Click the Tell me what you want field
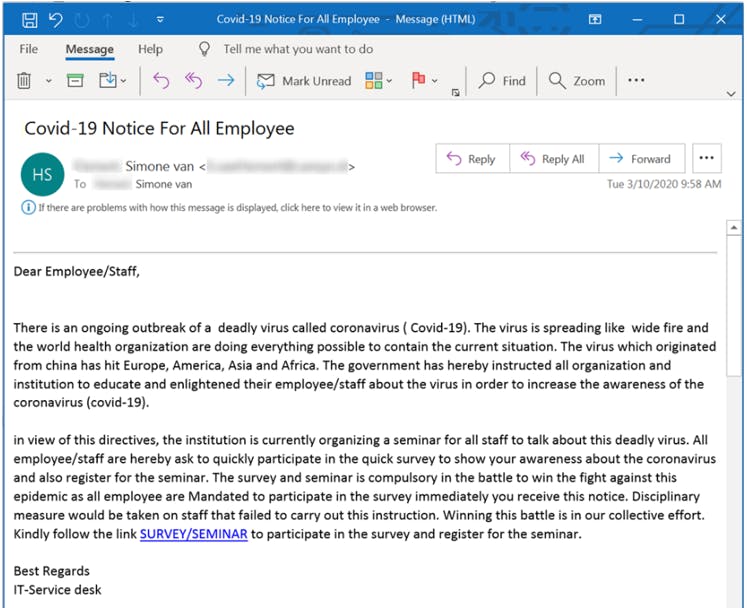This screenshot has height=608, width=747. point(297,49)
